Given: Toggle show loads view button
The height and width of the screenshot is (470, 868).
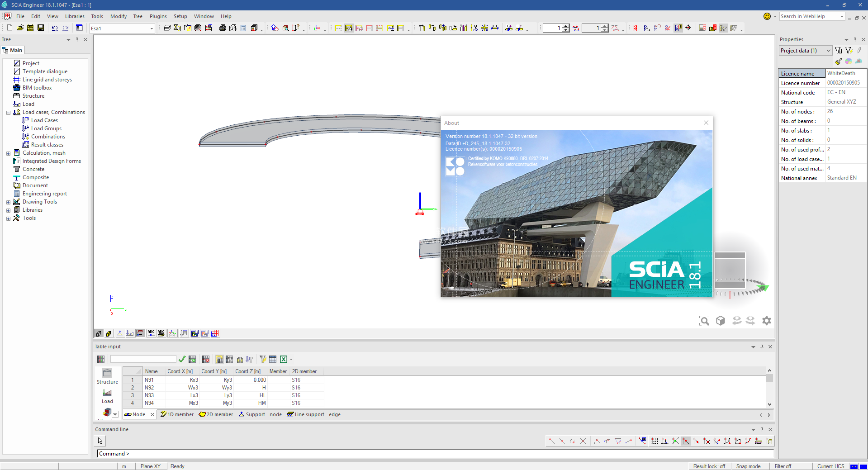Looking at the screenshot, I should point(130,333).
